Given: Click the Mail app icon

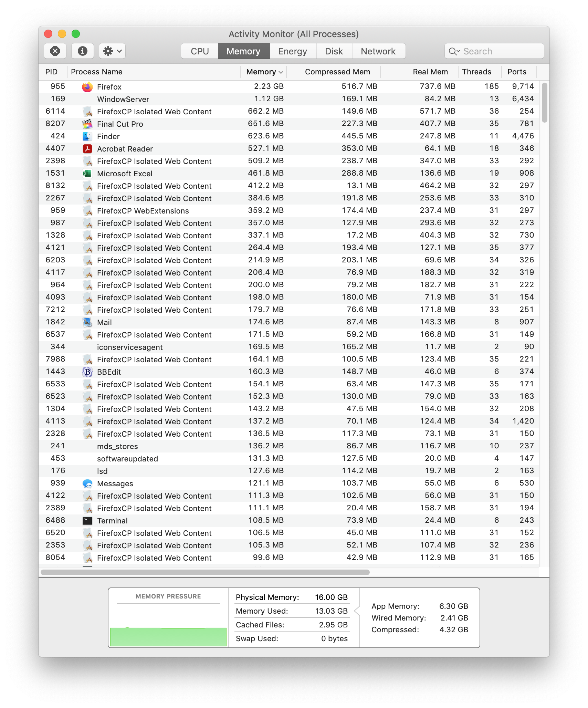Looking at the screenshot, I should (x=87, y=322).
